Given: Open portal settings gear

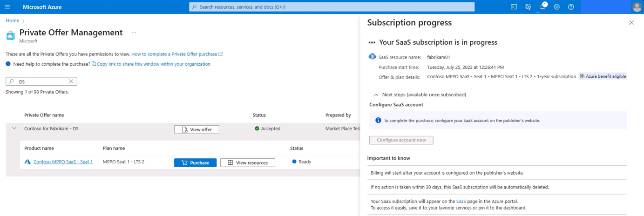Looking at the screenshot, I should (557, 7).
